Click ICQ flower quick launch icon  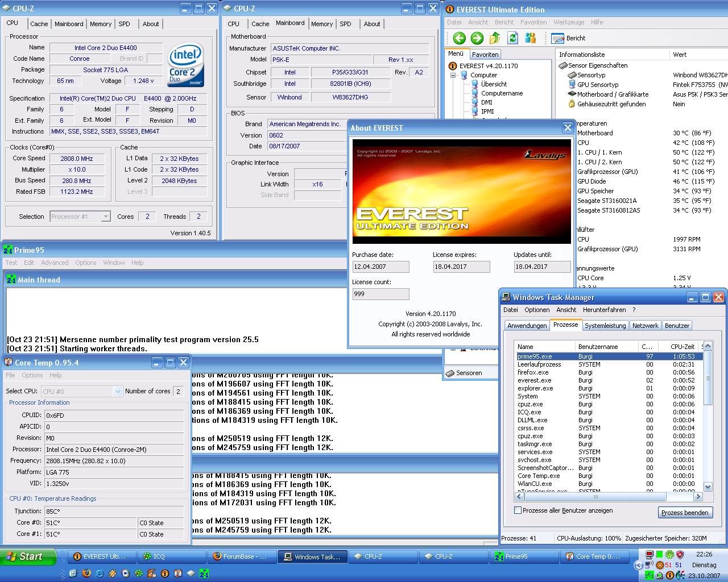138,573
